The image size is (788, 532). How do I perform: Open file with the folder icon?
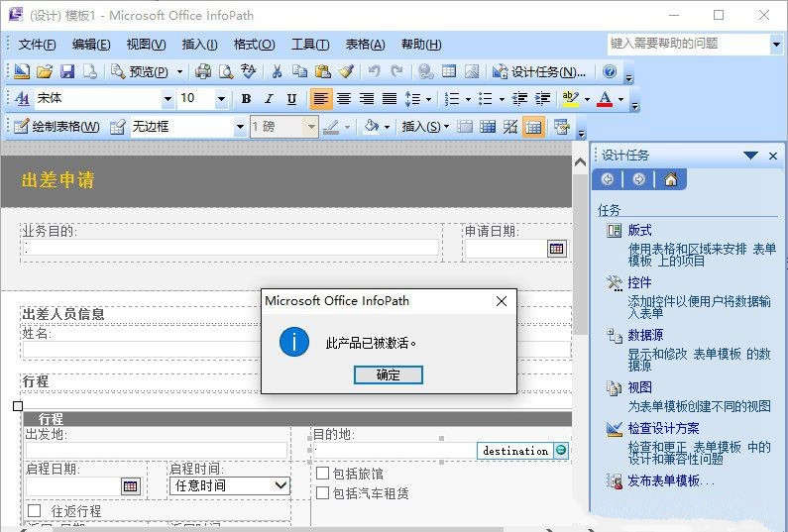coord(45,72)
